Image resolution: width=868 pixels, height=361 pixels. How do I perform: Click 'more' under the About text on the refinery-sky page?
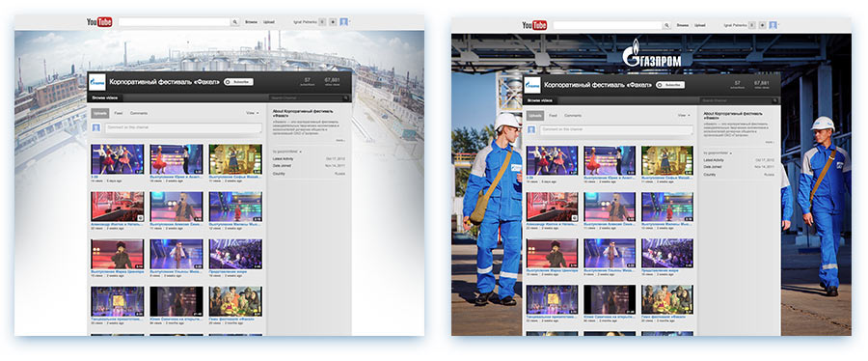pyautogui.click(x=340, y=141)
